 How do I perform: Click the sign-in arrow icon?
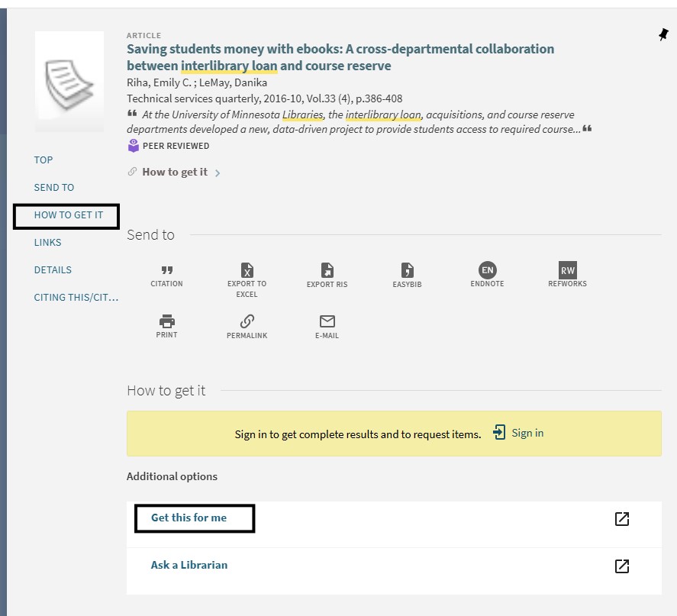point(499,432)
